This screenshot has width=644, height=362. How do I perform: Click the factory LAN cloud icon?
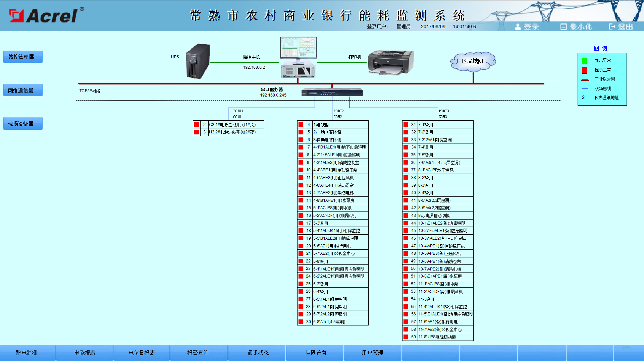tap(473, 61)
